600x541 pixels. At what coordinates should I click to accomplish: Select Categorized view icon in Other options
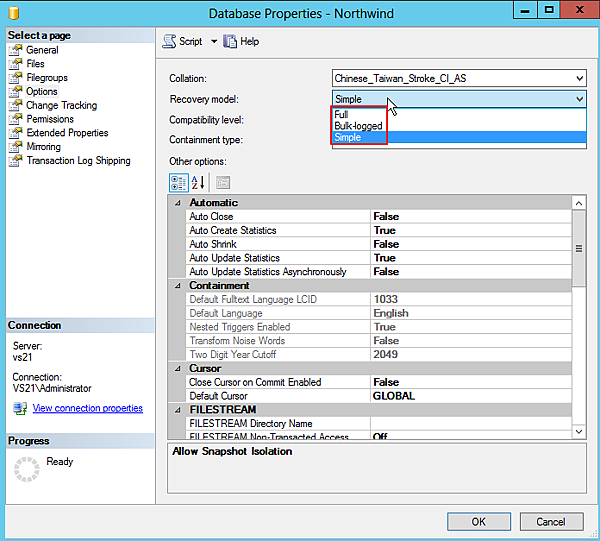pos(179,183)
